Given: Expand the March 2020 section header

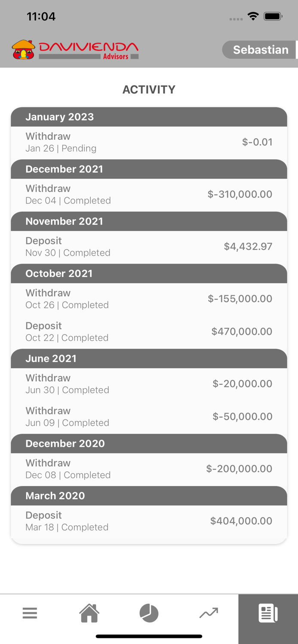Looking at the screenshot, I should [149, 496].
